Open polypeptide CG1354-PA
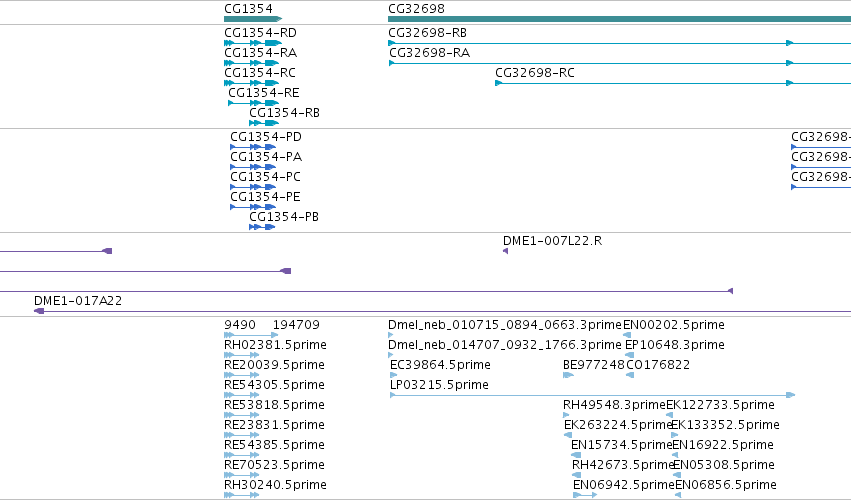 click(x=266, y=157)
